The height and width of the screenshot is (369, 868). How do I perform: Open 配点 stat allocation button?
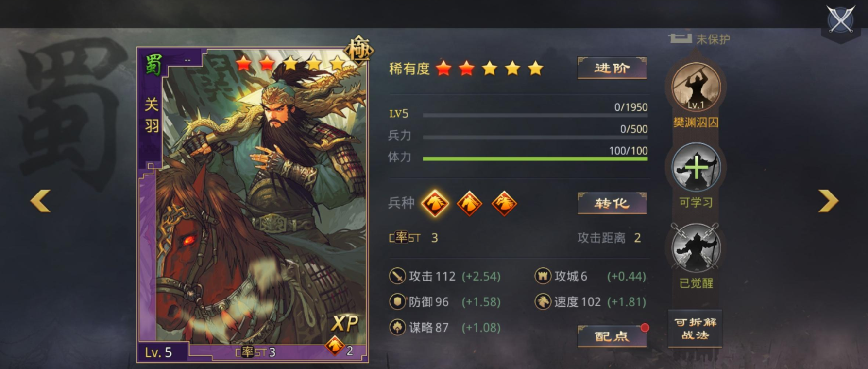pos(612,336)
